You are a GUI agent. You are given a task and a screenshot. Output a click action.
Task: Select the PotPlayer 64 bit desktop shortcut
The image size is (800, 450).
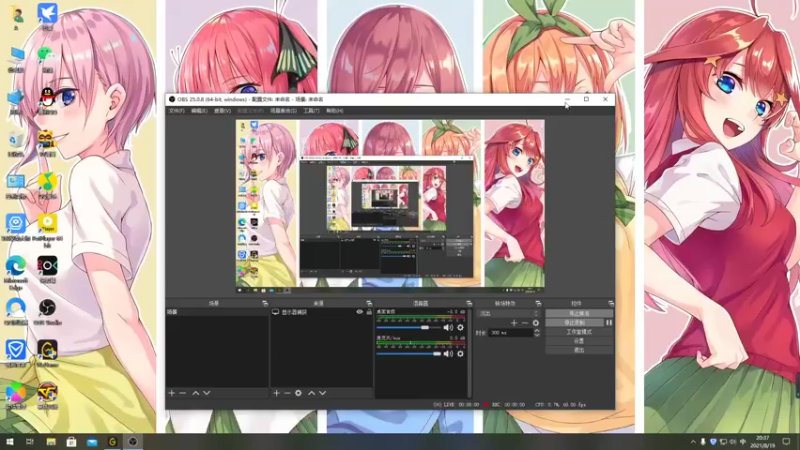47,231
